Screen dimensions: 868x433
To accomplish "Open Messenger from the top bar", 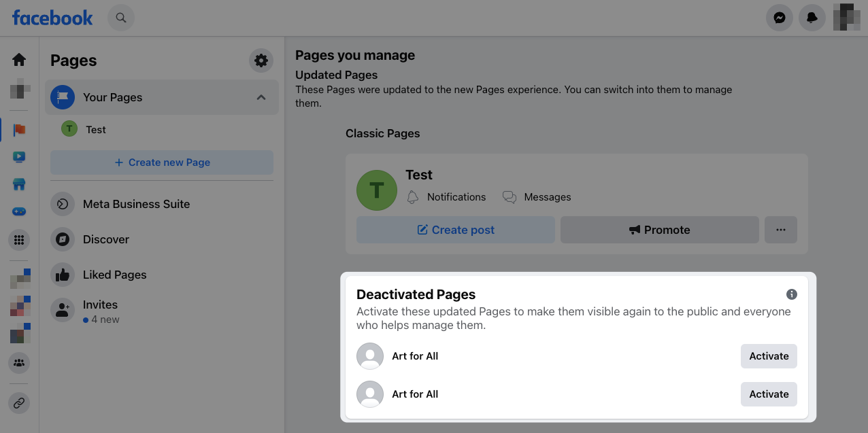I will point(779,18).
